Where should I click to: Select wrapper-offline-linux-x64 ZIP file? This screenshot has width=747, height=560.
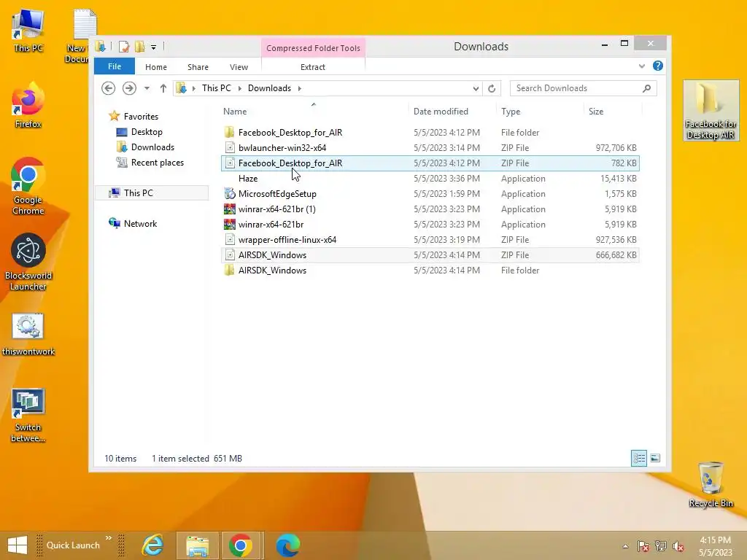(430, 239)
